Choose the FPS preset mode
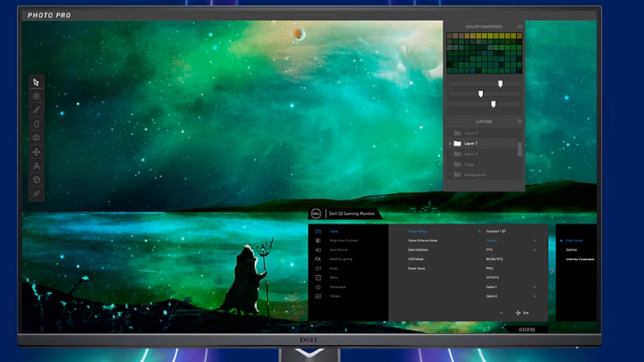This screenshot has height=362, width=644. [490, 249]
